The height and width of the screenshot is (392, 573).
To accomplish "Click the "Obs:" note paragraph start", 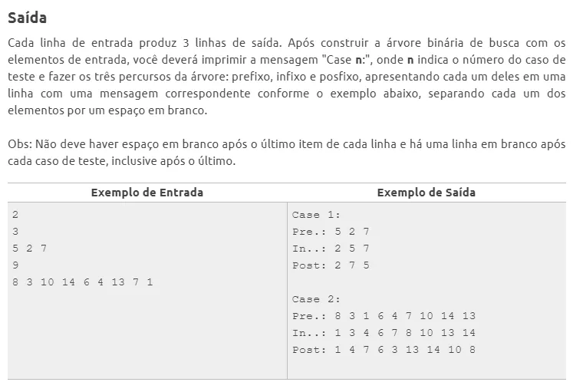I will 19,145.
